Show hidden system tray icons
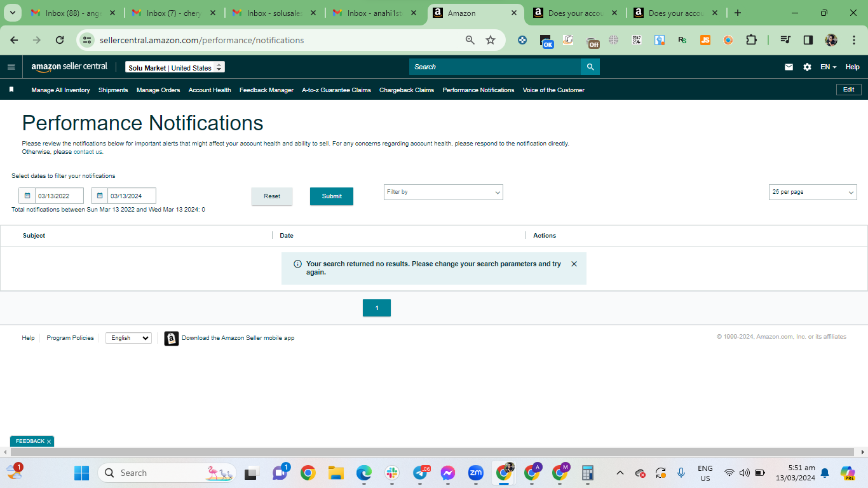This screenshot has width=868, height=488. pyautogui.click(x=620, y=473)
